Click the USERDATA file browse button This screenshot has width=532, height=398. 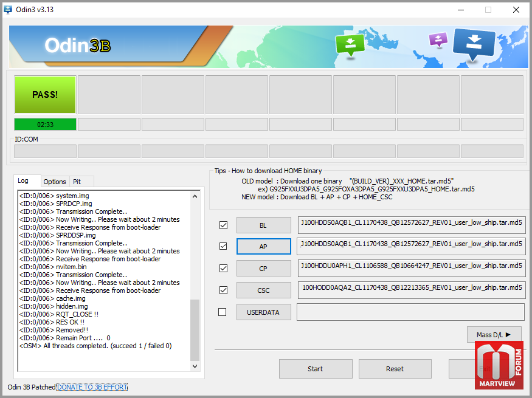(x=264, y=312)
